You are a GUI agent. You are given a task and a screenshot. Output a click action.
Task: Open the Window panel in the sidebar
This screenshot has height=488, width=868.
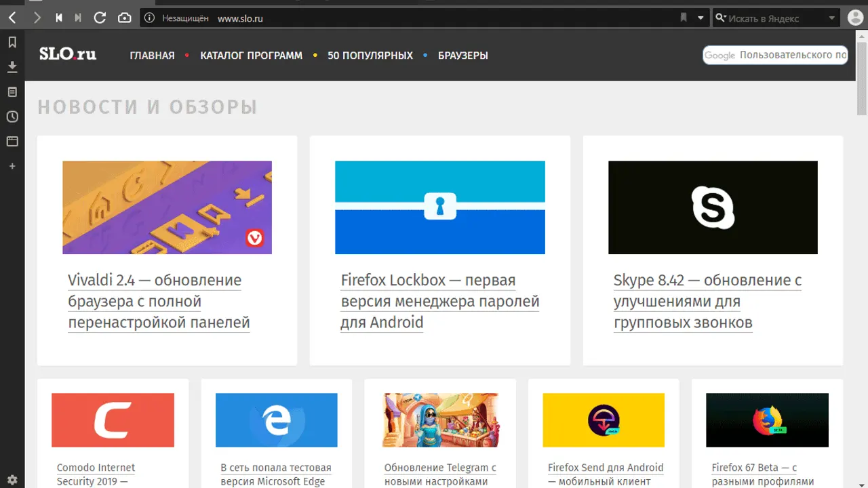click(12, 142)
